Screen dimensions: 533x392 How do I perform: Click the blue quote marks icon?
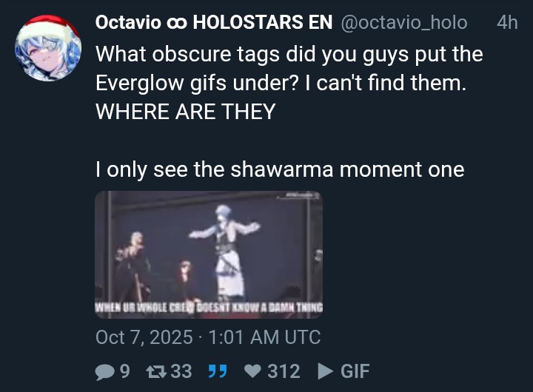pyautogui.click(x=218, y=371)
